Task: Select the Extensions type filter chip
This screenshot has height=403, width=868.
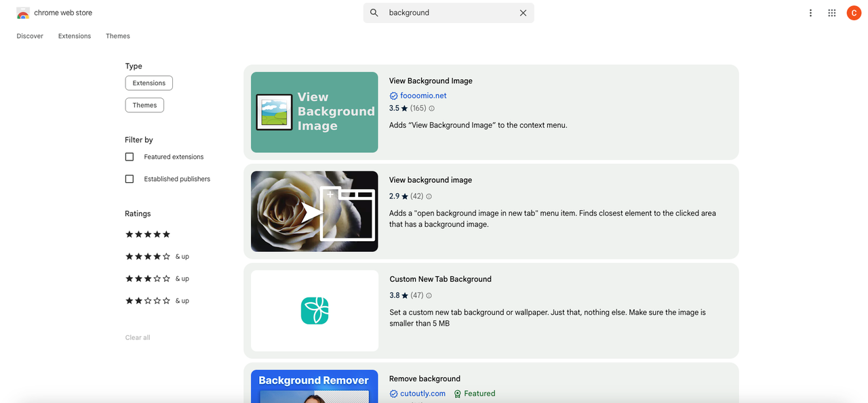Action: 149,83
